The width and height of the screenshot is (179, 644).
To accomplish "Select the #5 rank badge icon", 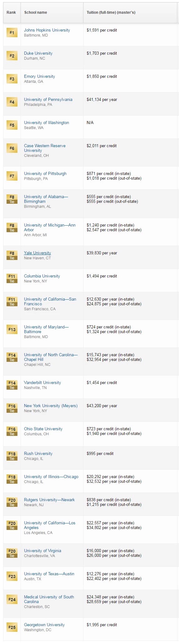I will pos(12,125).
